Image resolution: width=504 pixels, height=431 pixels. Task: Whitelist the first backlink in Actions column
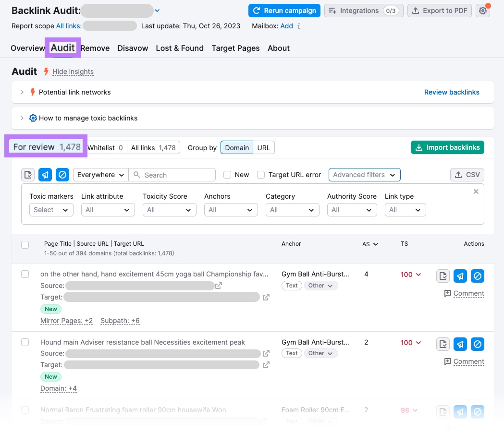443,276
